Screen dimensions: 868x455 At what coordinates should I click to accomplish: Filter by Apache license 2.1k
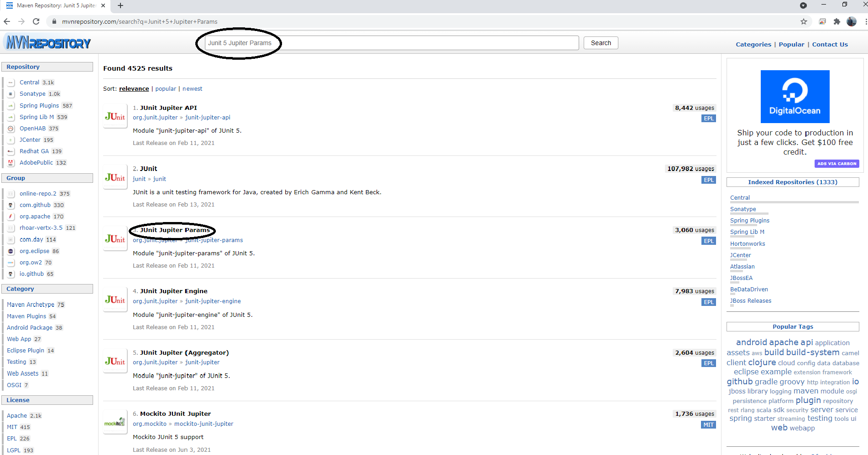pos(17,415)
